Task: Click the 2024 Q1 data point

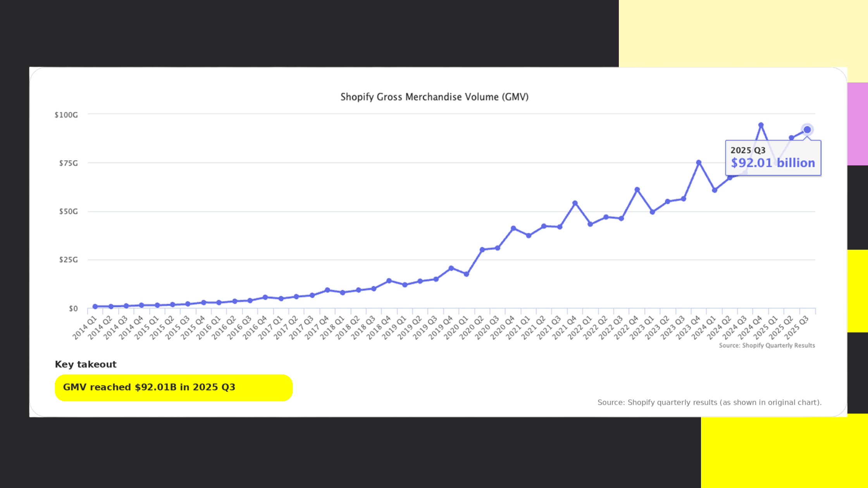Action: pos(715,190)
